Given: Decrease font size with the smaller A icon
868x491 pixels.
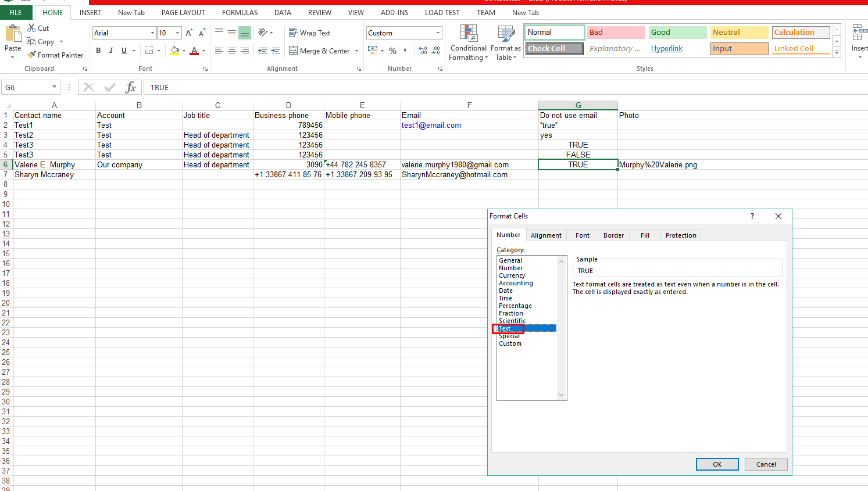Looking at the screenshot, I should click(202, 33).
